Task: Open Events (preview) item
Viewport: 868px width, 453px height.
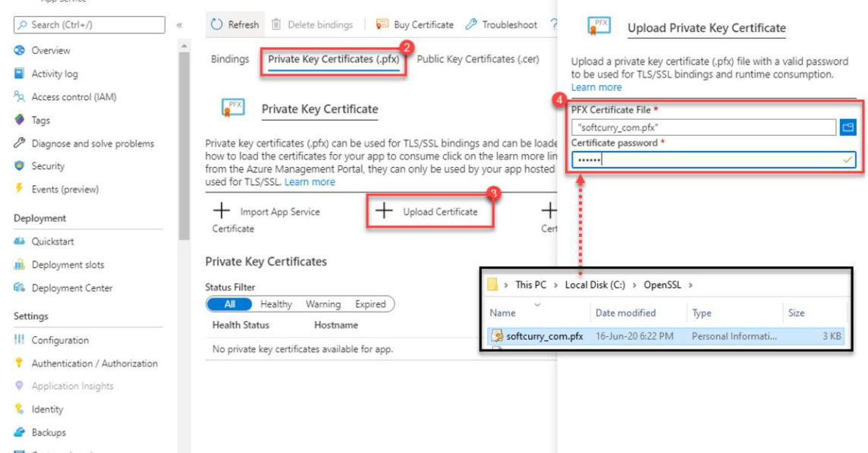Action: (x=64, y=190)
